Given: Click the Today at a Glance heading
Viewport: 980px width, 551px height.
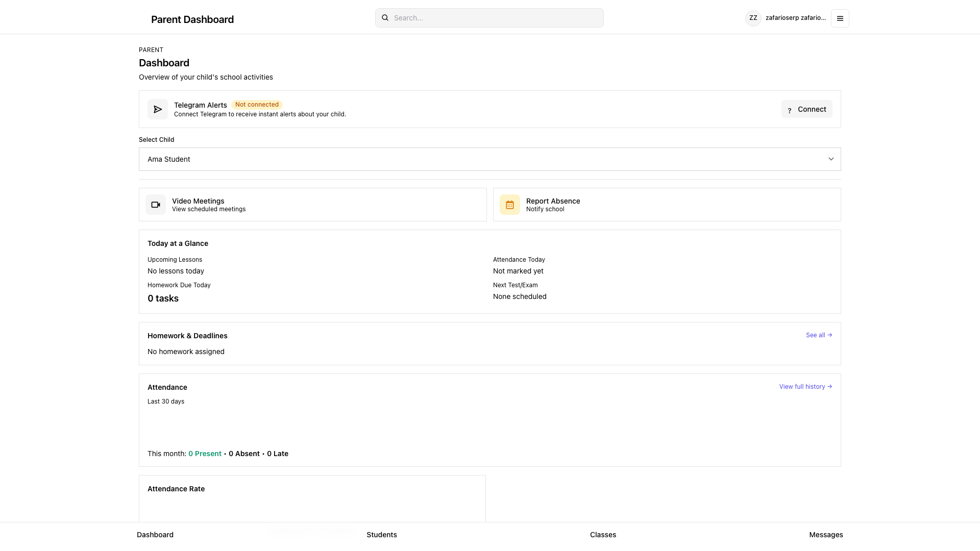Looking at the screenshot, I should 178,243.
